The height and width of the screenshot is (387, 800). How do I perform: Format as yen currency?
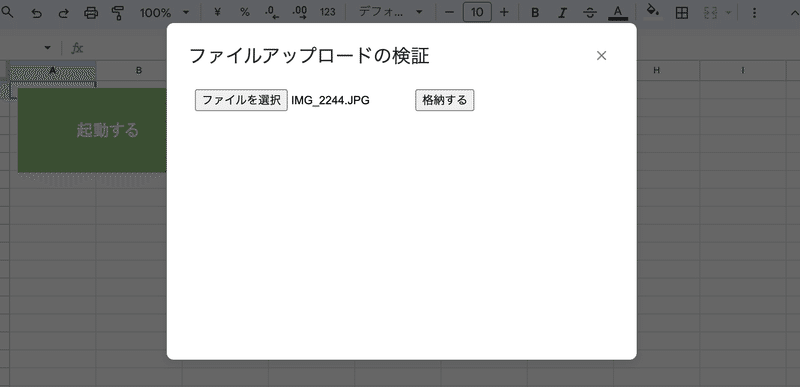coord(217,12)
